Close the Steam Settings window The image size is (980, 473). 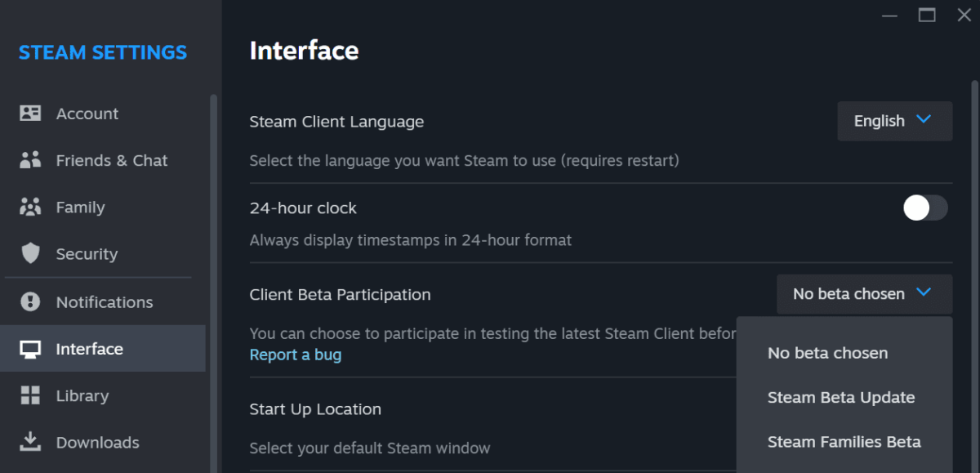tap(964, 15)
